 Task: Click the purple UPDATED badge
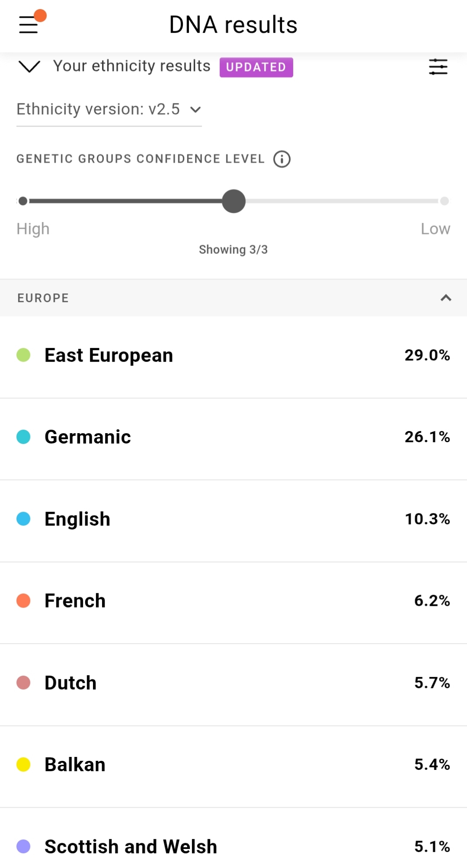tap(256, 67)
